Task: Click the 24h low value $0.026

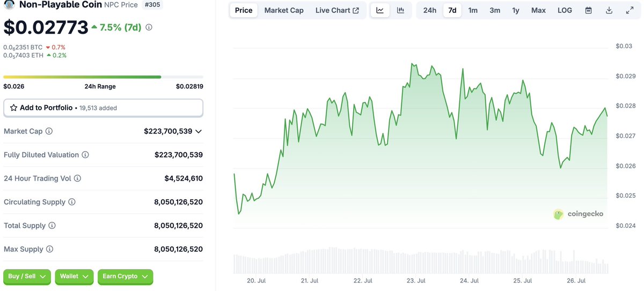Action: pyautogui.click(x=13, y=86)
